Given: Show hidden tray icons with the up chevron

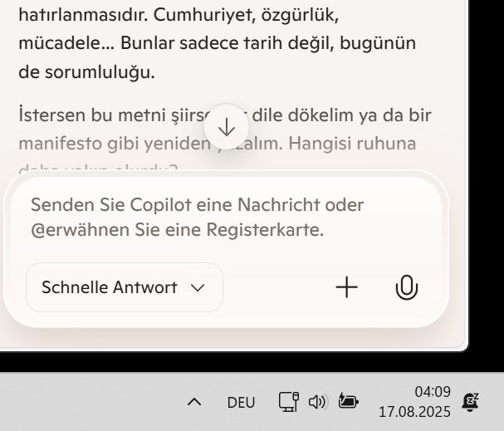Looking at the screenshot, I should (194, 402).
